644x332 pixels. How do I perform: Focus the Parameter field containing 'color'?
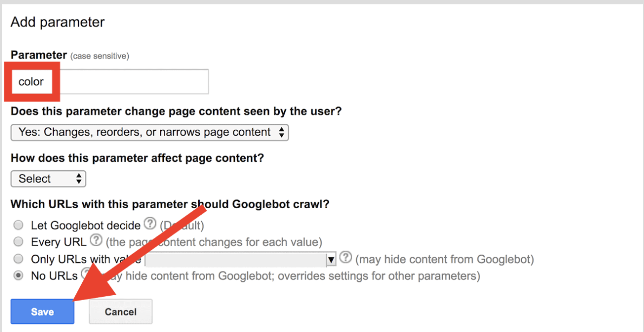pos(110,82)
